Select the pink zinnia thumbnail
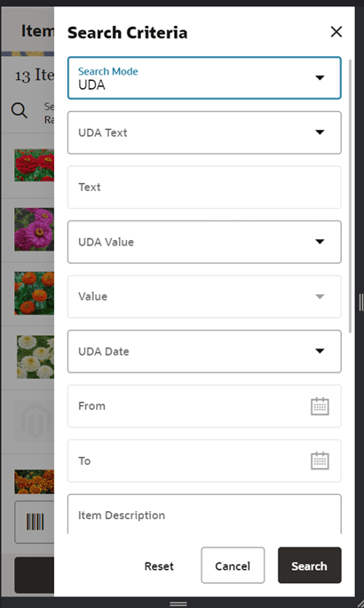This screenshot has height=608, width=364. point(34,229)
